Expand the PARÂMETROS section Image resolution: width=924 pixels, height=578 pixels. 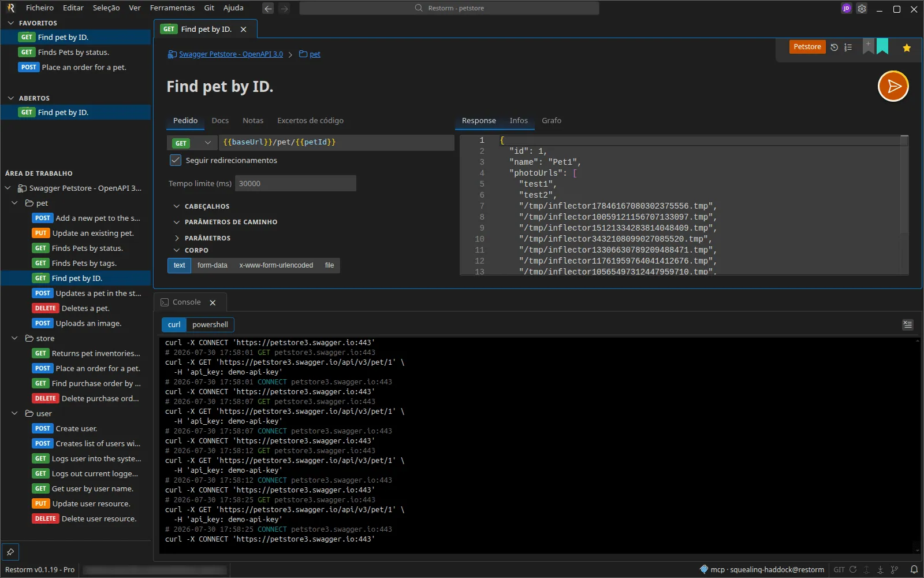(201, 238)
